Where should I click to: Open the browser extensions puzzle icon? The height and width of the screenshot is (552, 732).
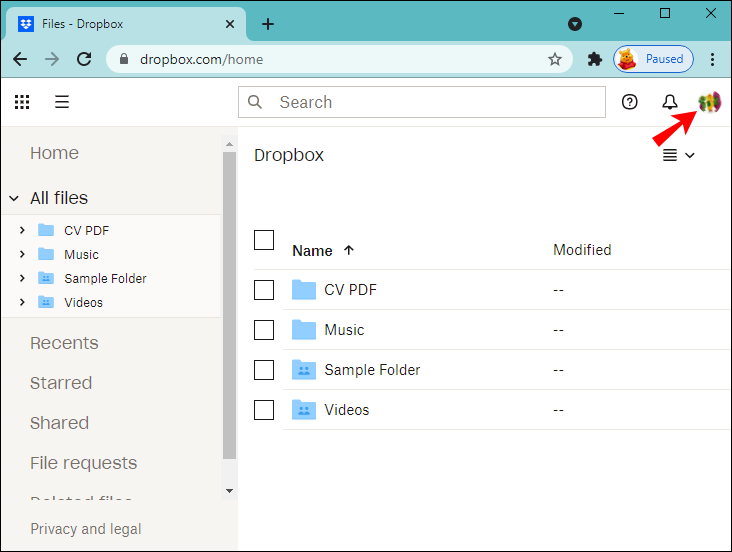[595, 59]
